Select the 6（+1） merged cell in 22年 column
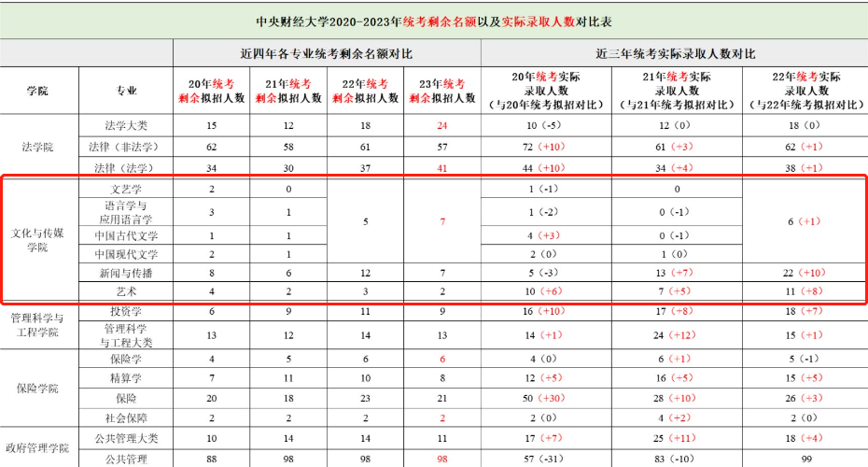 pyautogui.click(x=804, y=221)
